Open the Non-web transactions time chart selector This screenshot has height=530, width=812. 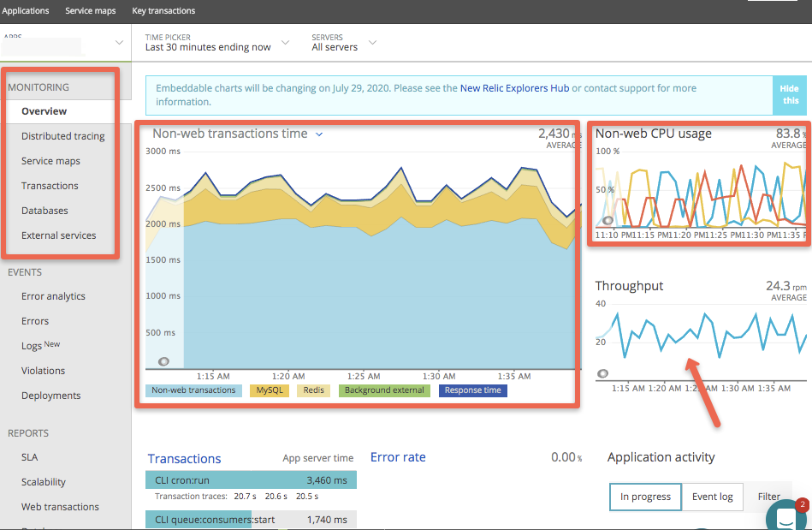point(318,134)
